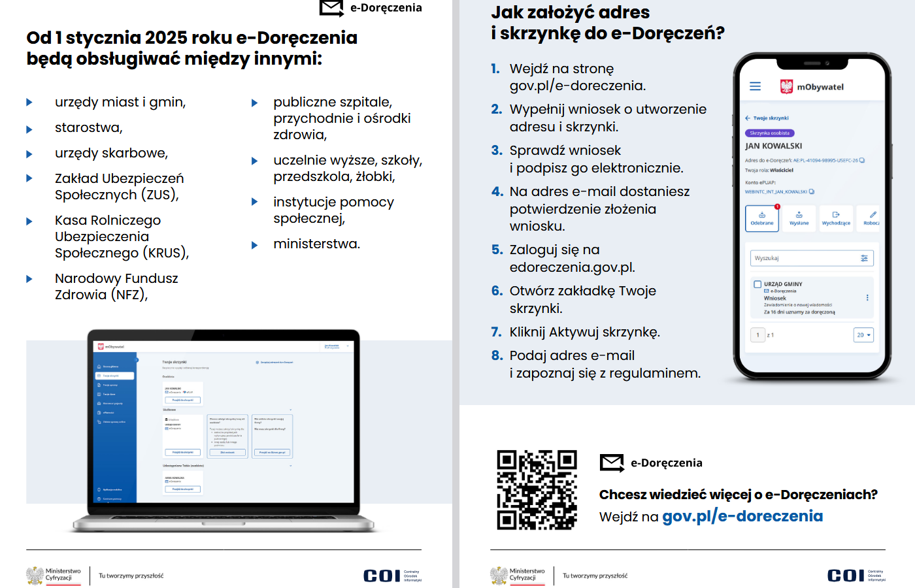Expand the user profile dropdown on laptop
The height and width of the screenshot is (588, 915).
click(x=348, y=346)
